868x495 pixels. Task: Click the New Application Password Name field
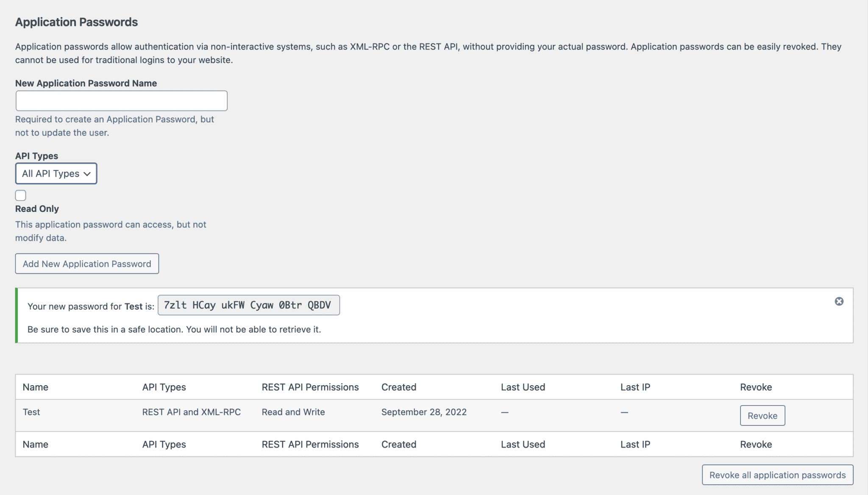(122, 101)
